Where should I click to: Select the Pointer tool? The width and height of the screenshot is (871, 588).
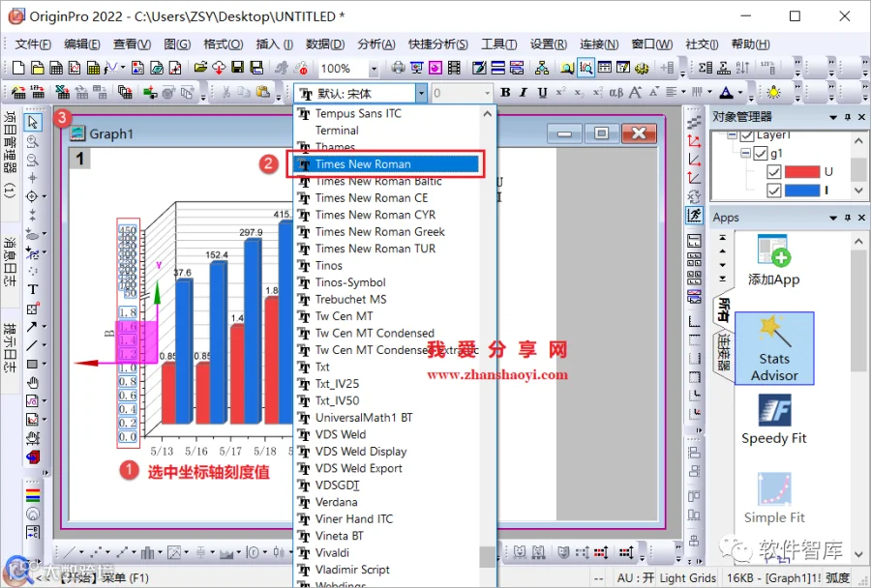tap(33, 122)
